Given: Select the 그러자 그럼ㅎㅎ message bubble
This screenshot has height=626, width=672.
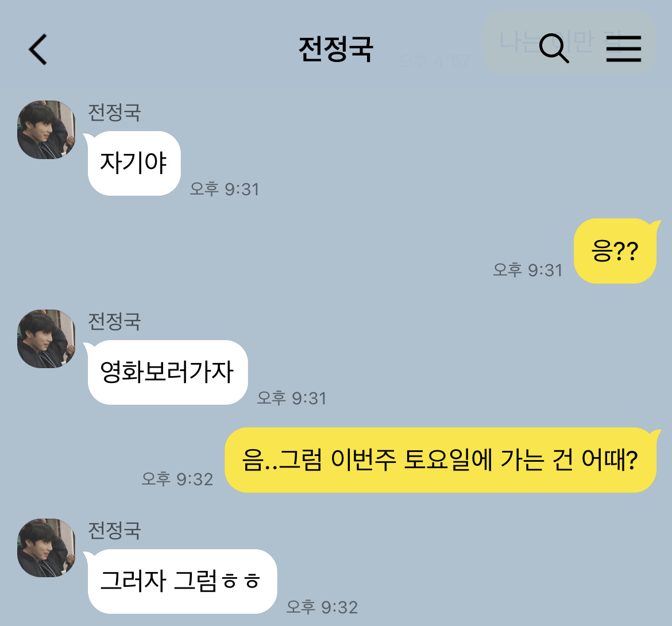Looking at the screenshot, I should point(181,581).
